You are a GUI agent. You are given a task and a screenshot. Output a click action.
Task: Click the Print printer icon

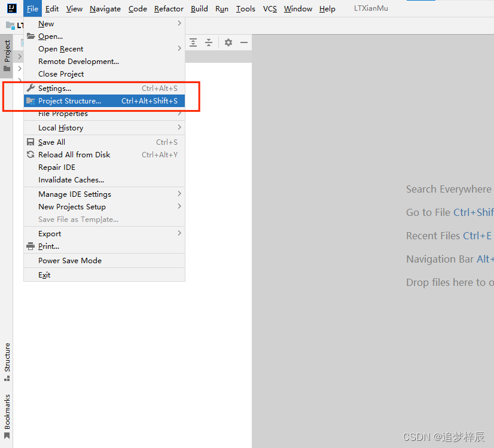(31, 246)
